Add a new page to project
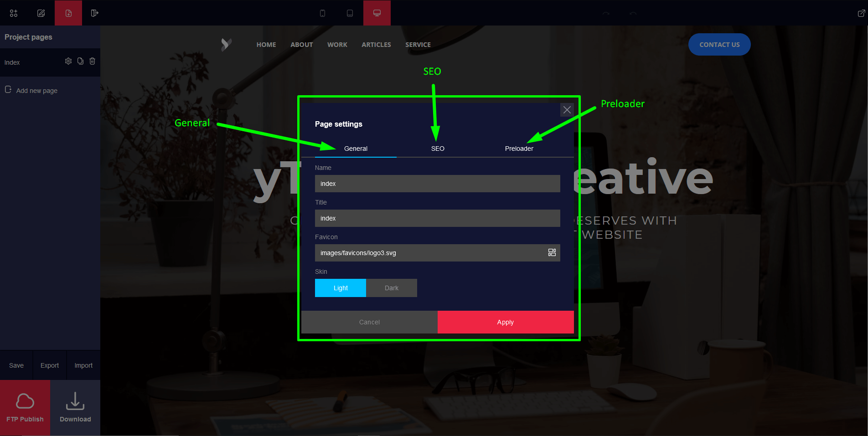This screenshot has width=868, height=436. coord(36,91)
